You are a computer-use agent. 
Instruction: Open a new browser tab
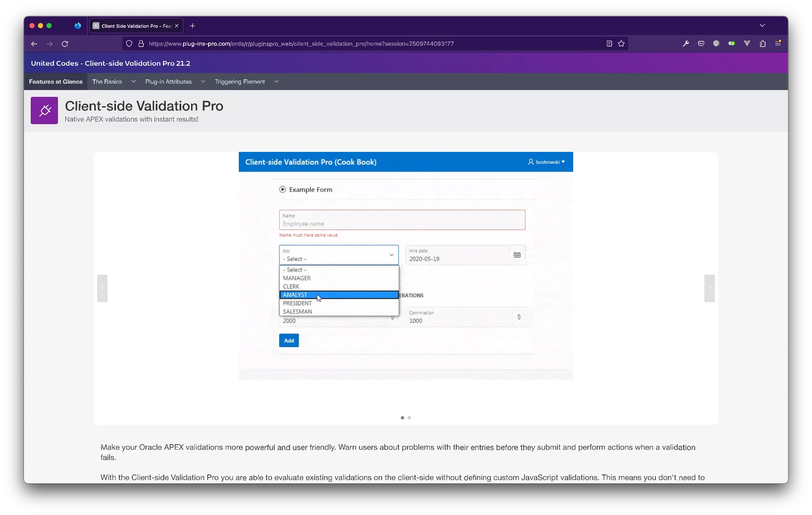192,26
